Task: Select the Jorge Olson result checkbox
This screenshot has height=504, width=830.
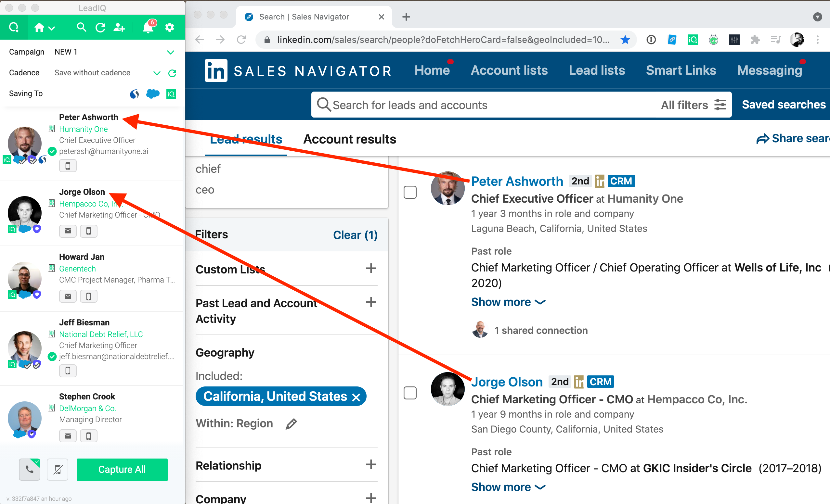Action: 410,393
